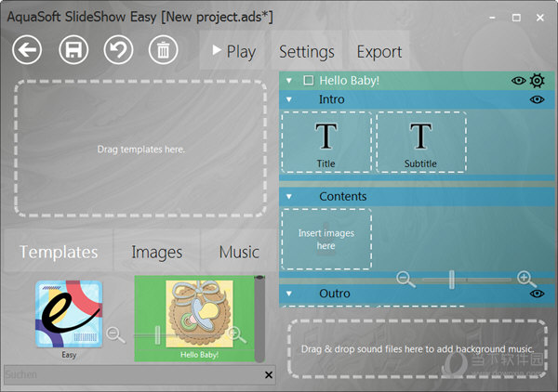Collapse the Intro section
The height and width of the screenshot is (392, 558).
point(289,99)
